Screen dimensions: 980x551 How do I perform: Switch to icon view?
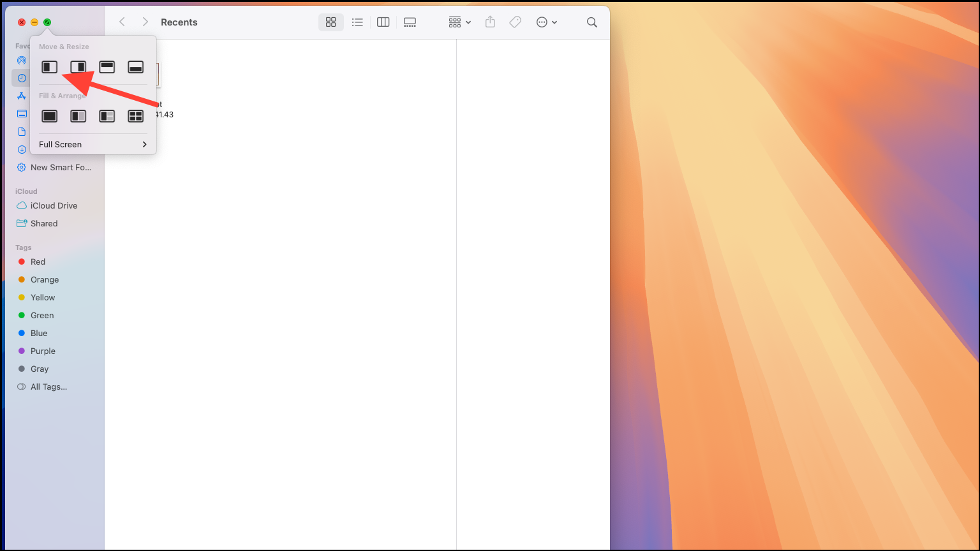330,22
